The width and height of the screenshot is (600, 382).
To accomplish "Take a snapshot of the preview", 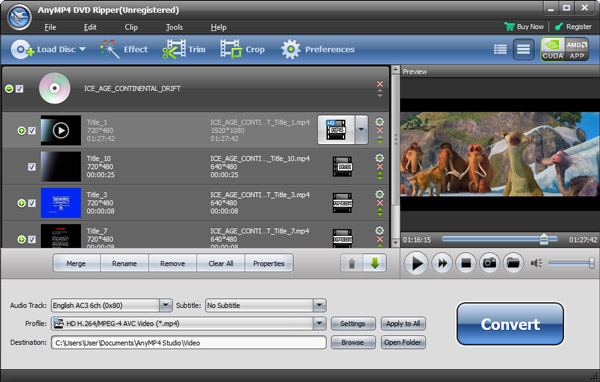I will (x=489, y=263).
